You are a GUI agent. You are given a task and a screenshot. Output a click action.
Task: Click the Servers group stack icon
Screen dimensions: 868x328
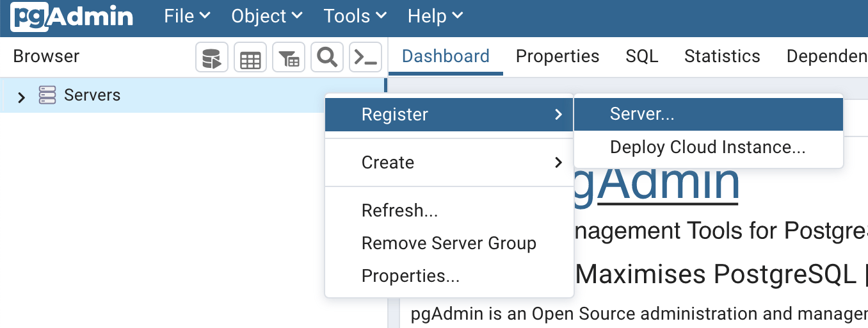click(47, 95)
